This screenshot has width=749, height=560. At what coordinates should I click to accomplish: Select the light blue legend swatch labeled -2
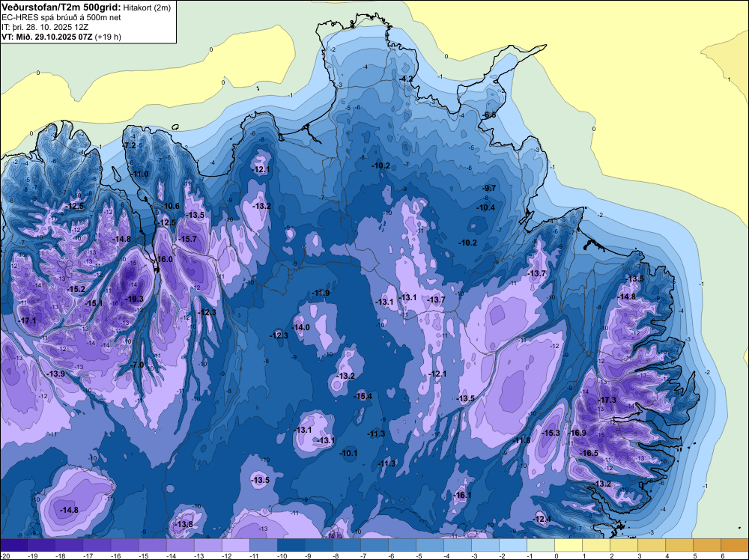click(513, 544)
